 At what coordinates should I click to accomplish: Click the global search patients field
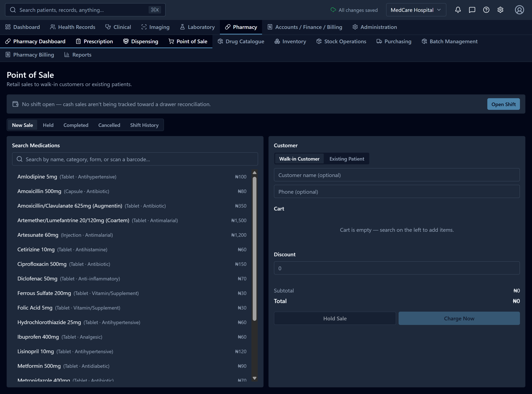click(x=85, y=10)
